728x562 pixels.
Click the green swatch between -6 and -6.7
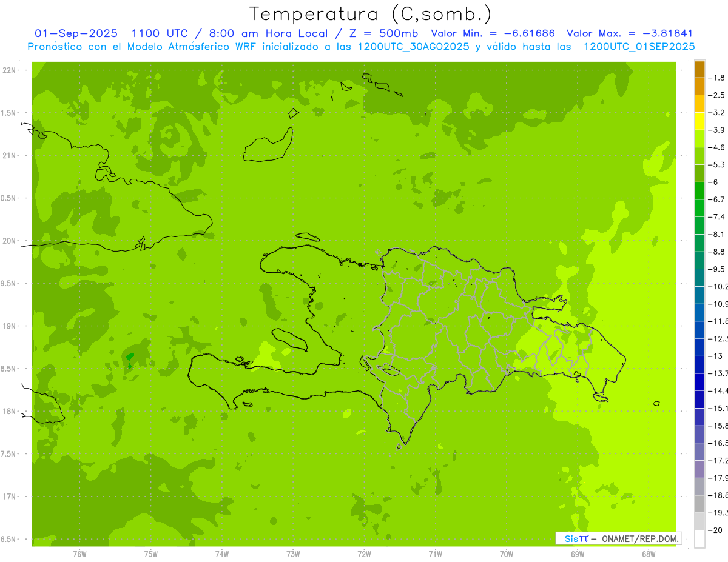[699, 191]
